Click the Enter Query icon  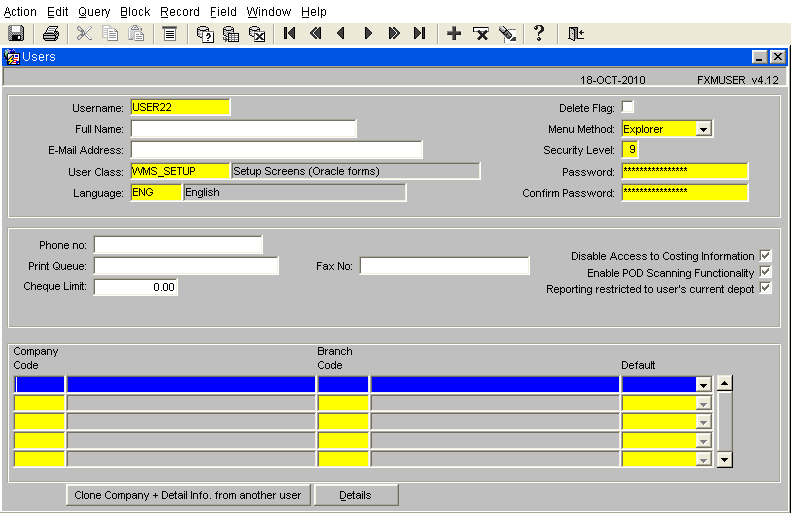(x=205, y=34)
